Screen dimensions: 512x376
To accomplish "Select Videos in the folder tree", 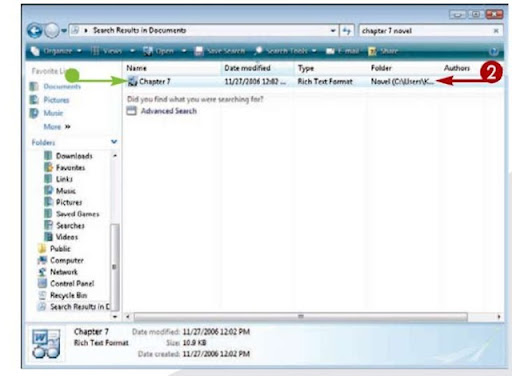I will [67, 237].
